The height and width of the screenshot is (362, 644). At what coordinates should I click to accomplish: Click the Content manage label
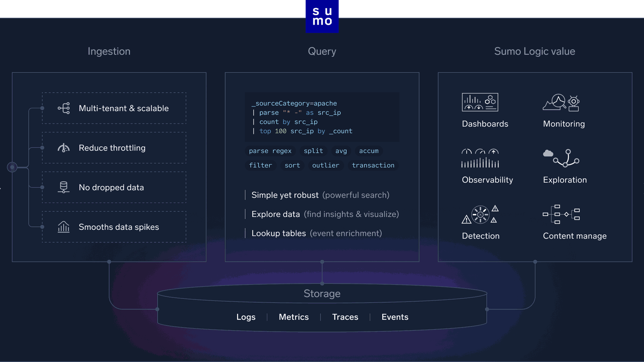coord(575,236)
